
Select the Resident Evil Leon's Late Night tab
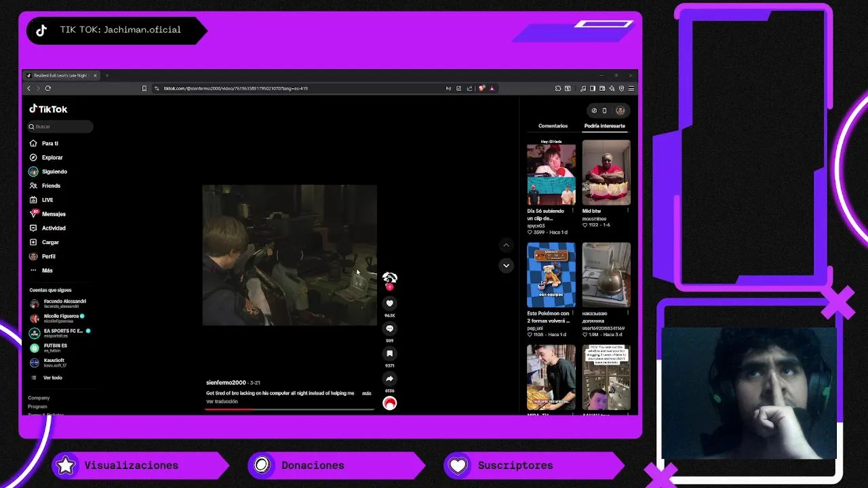(x=61, y=75)
